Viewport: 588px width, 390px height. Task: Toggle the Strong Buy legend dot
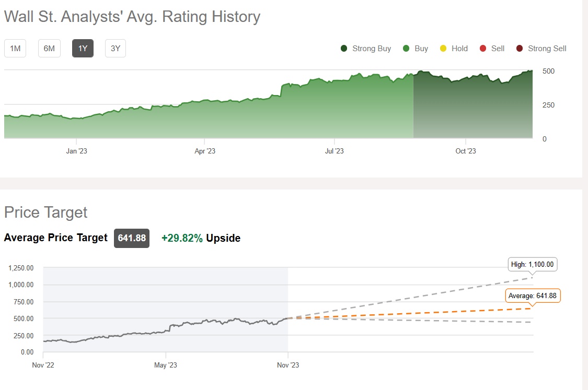pos(344,49)
